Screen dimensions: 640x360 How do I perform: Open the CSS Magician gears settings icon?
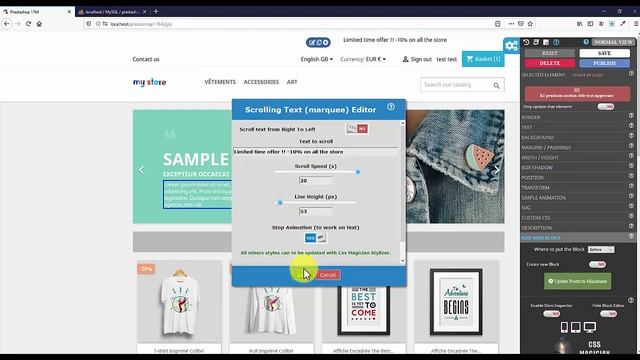[x=511, y=46]
